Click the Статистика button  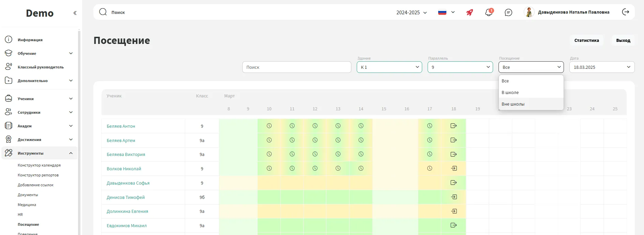click(586, 40)
